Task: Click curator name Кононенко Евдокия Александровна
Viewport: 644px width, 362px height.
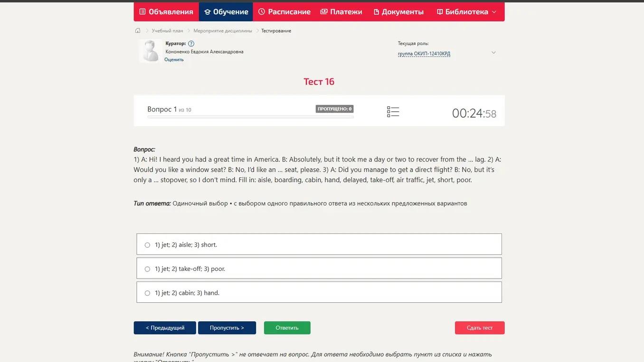Action: point(204,52)
